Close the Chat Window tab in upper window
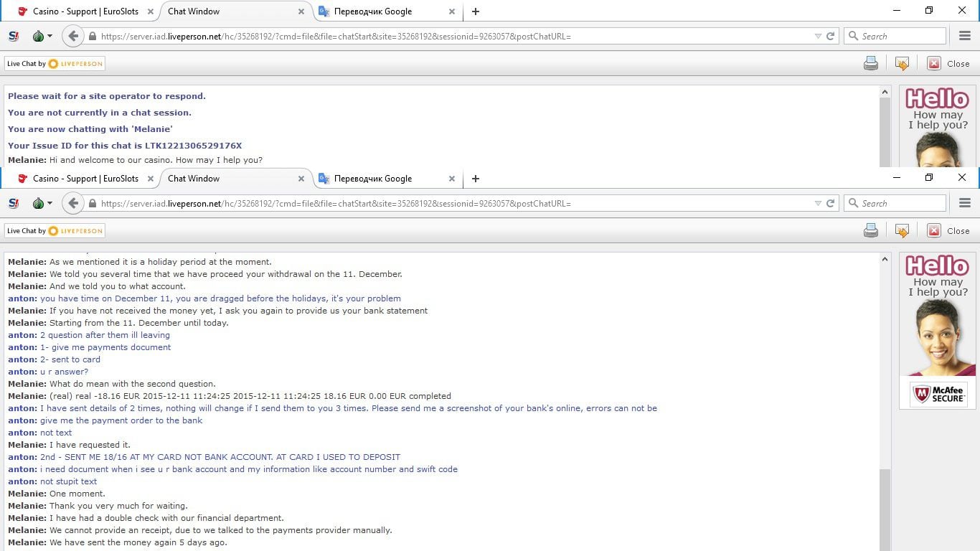This screenshot has height=551, width=980. 301,11
